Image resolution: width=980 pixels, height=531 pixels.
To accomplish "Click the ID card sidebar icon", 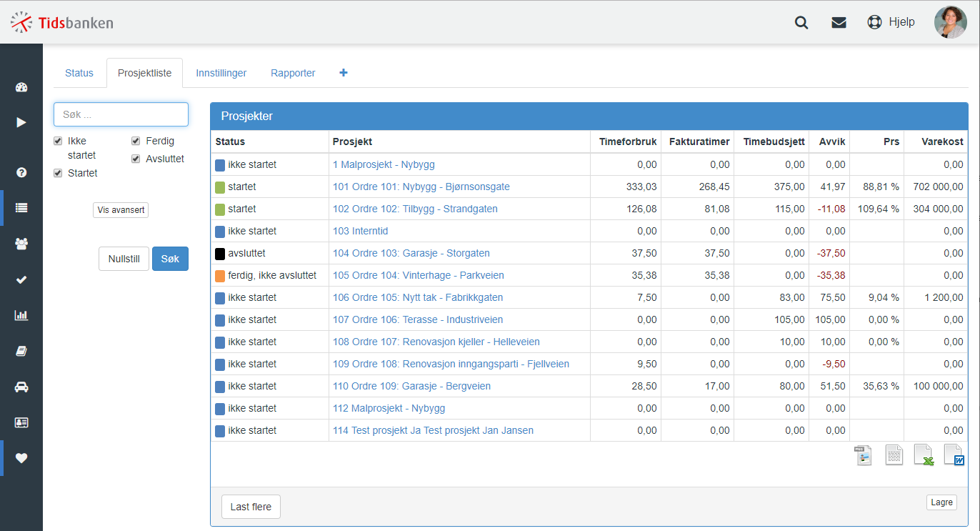I will coord(21,422).
